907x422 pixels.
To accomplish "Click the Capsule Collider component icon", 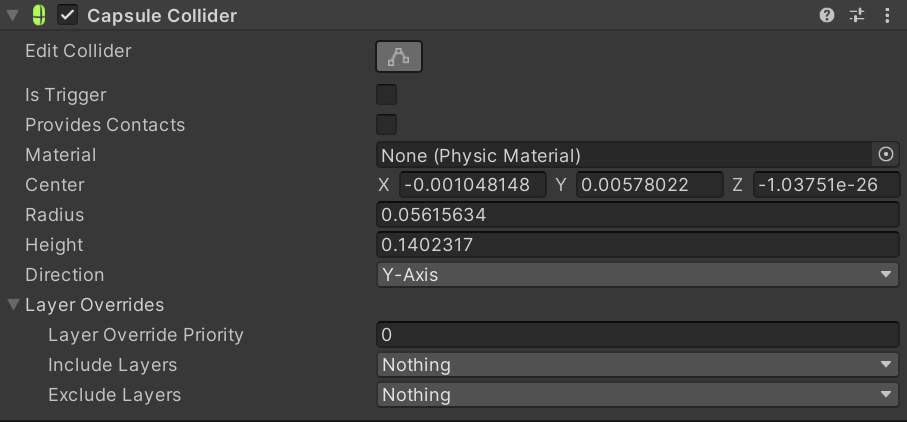I will 39,15.
